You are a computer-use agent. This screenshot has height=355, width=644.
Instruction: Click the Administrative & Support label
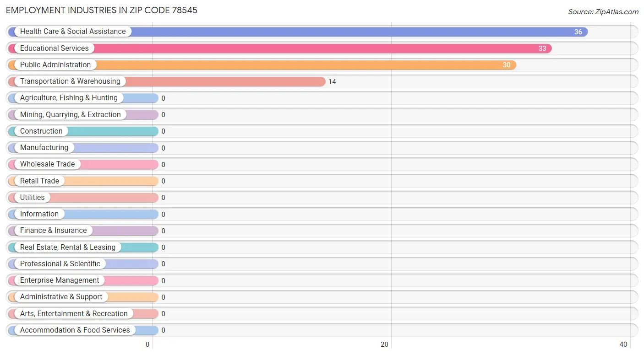pos(61,296)
